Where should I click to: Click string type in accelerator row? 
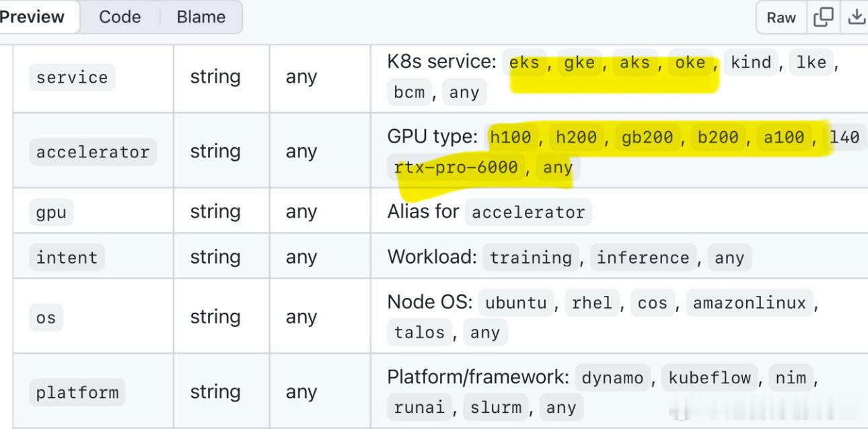point(215,151)
